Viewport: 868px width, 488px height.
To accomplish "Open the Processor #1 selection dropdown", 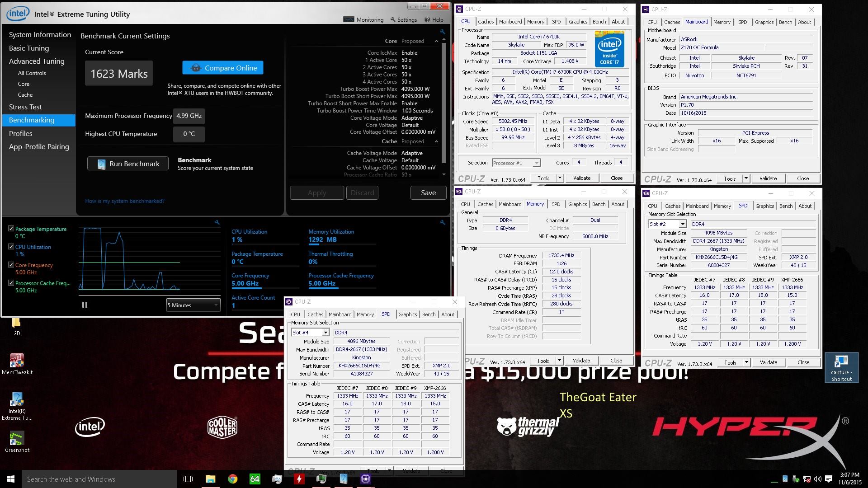I will click(516, 163).
